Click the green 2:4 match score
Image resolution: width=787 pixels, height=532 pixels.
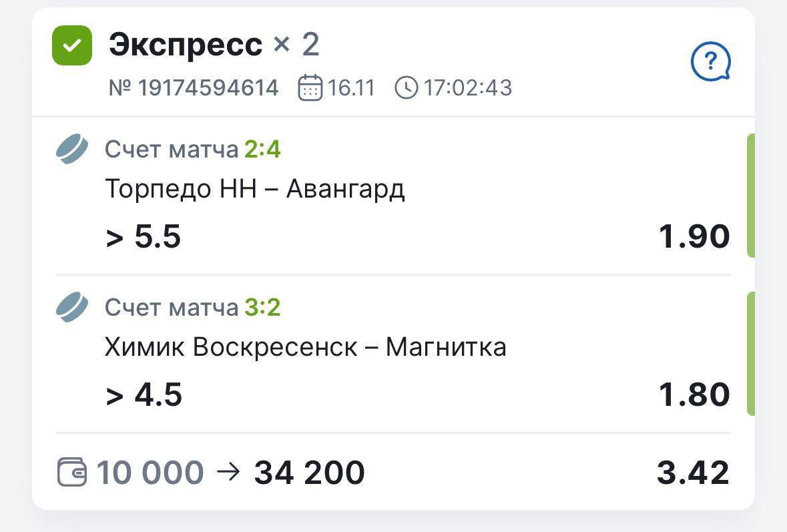(262, 150)
